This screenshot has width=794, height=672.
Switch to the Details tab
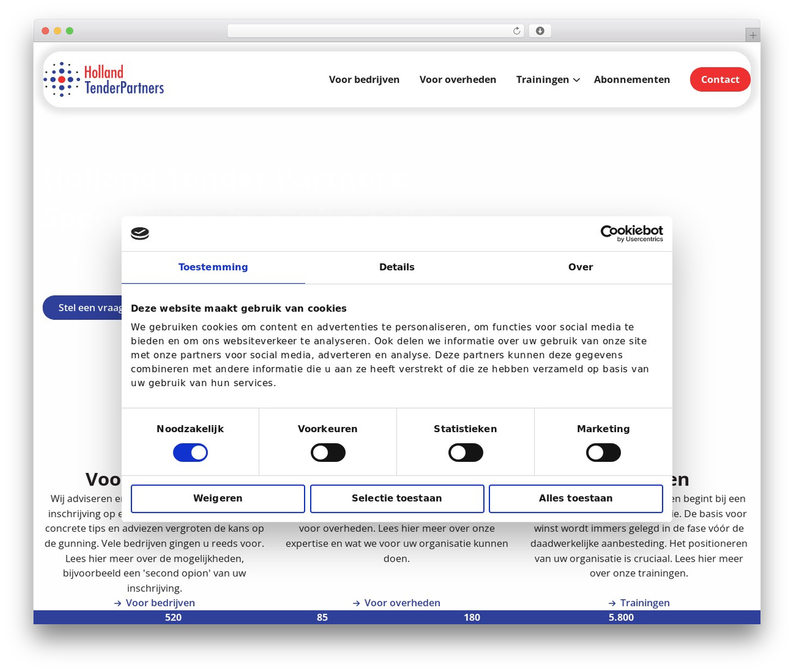pos(397,267)
